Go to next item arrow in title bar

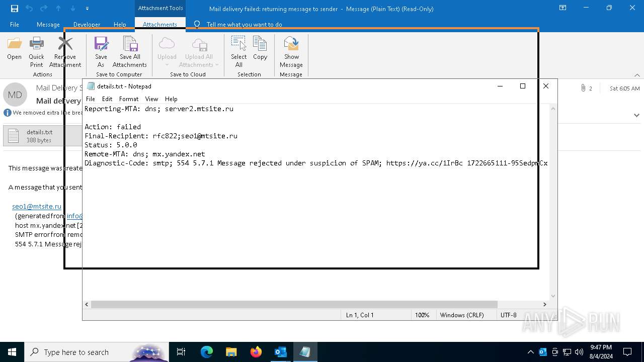(73, 8)
